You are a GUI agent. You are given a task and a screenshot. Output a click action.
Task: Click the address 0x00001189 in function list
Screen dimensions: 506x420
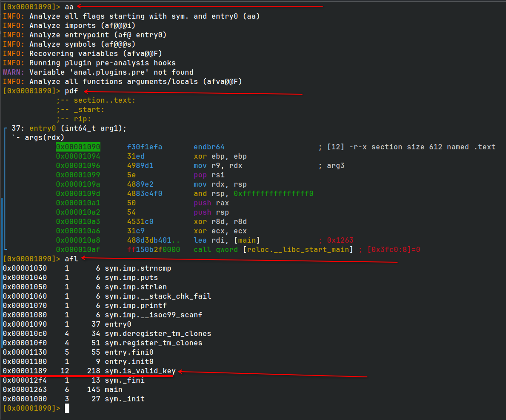click(25, 371)
